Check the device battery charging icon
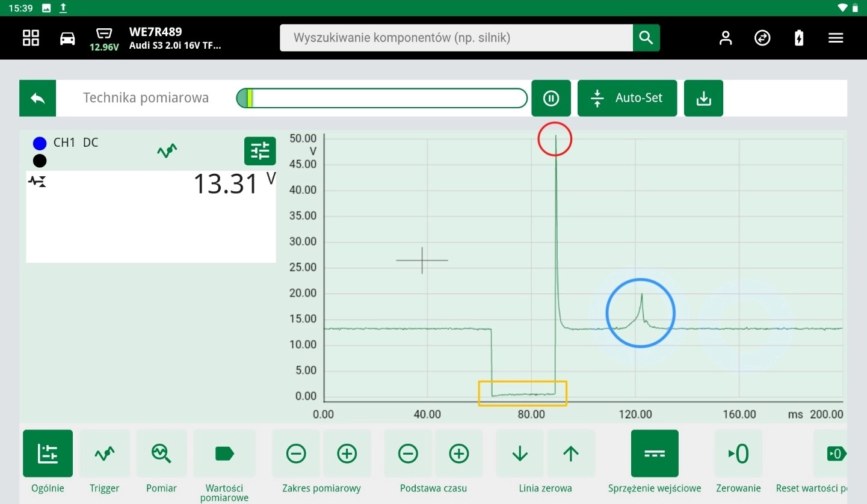The height and width of the screenshot is (504, 867). coord(799,38)
